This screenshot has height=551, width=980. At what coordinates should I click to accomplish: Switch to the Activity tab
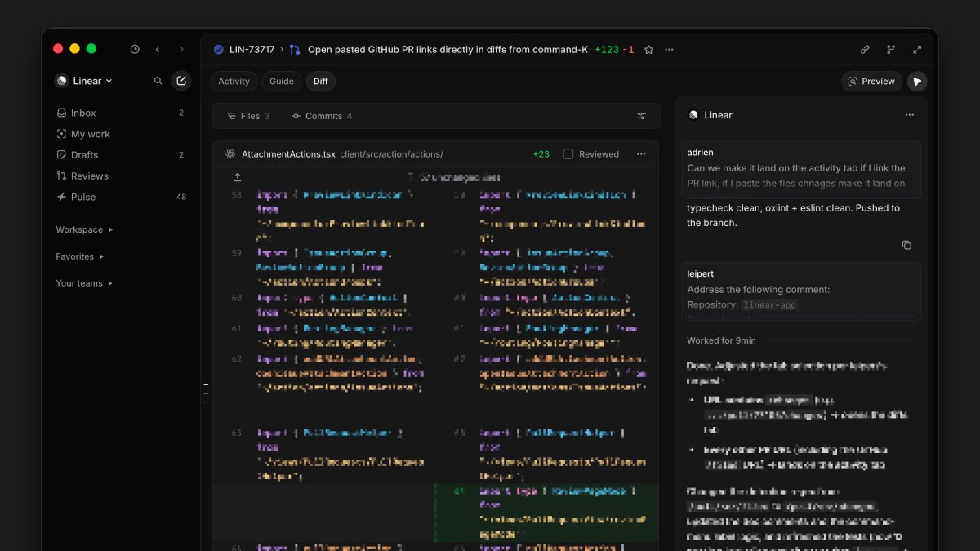[x=234, y=81]
